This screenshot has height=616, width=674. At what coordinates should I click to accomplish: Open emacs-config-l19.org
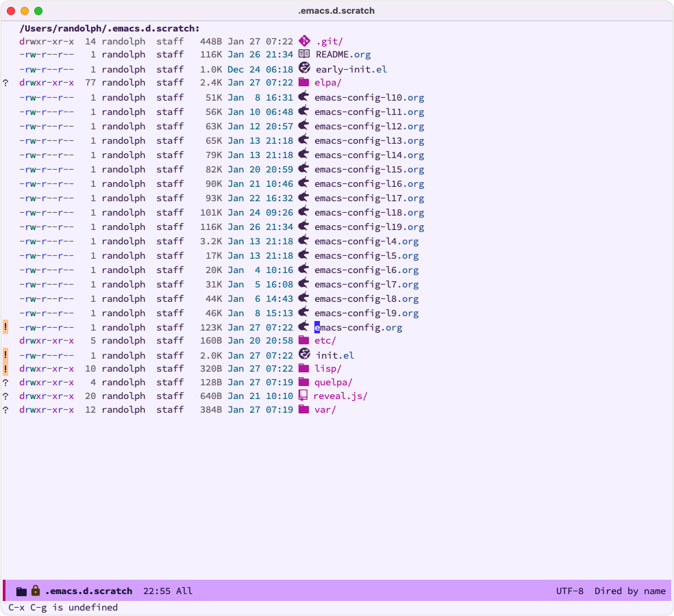click(369, 227)
